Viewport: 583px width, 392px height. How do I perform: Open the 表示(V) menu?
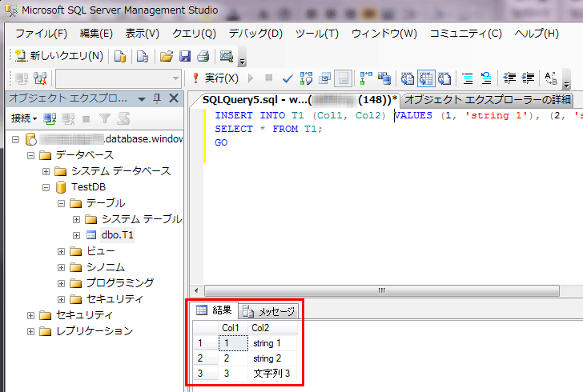click(x=142, y=34)
